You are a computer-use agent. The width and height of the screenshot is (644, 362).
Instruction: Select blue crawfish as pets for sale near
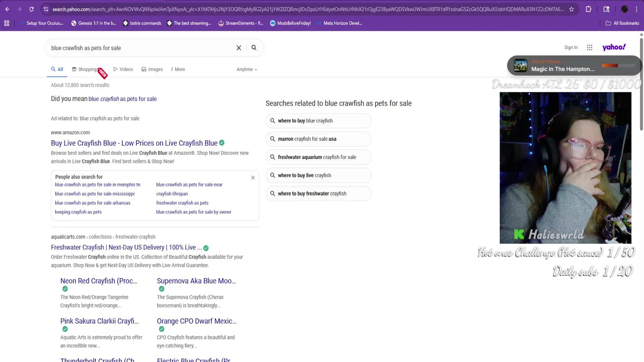(189, 185)
